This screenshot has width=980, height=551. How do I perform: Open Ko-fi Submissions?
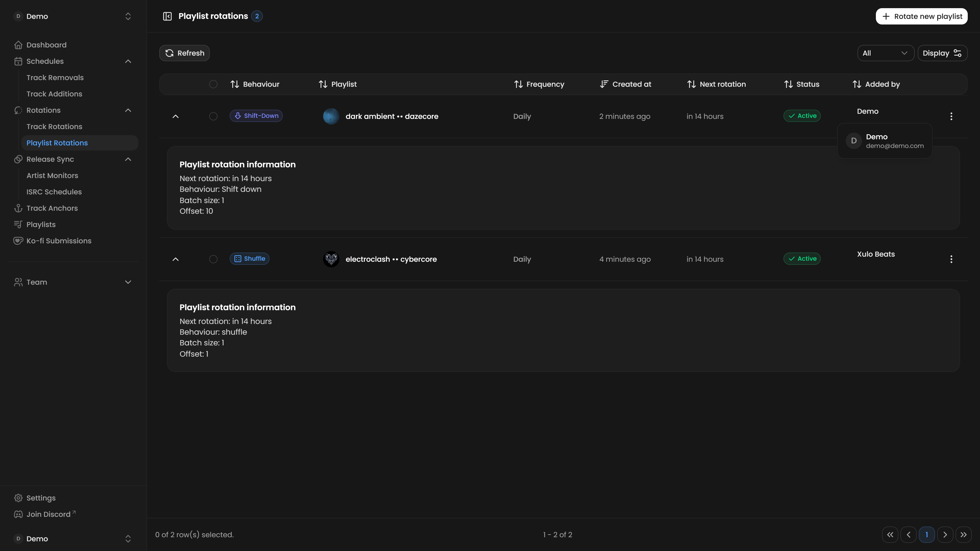(59, 241)
